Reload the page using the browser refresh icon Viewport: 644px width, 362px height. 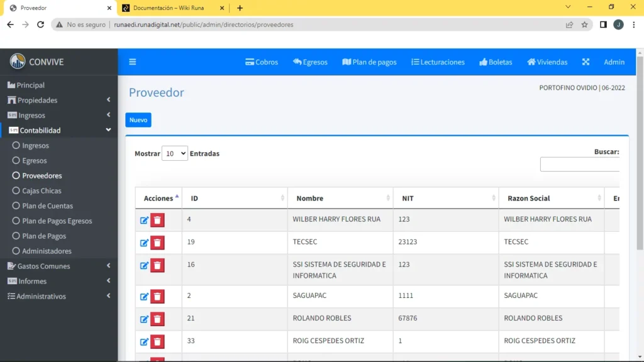click(x=41, y=25)
